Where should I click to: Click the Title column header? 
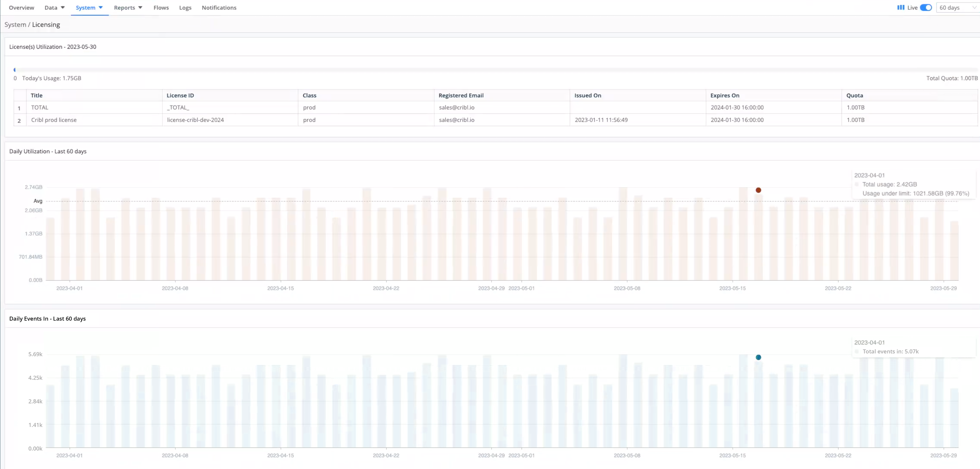point(36,95)
